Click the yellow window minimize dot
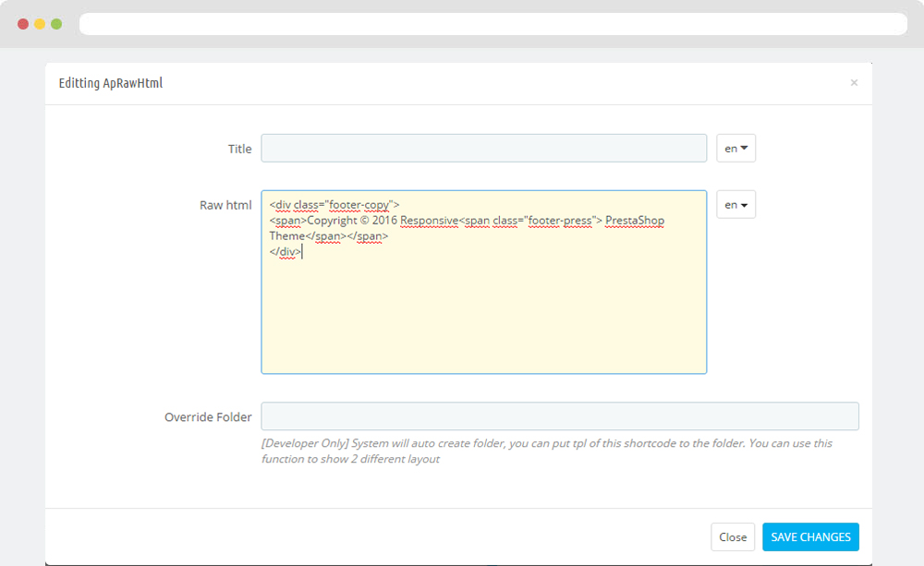Screen dimensions: 924x566 [40, 24]
